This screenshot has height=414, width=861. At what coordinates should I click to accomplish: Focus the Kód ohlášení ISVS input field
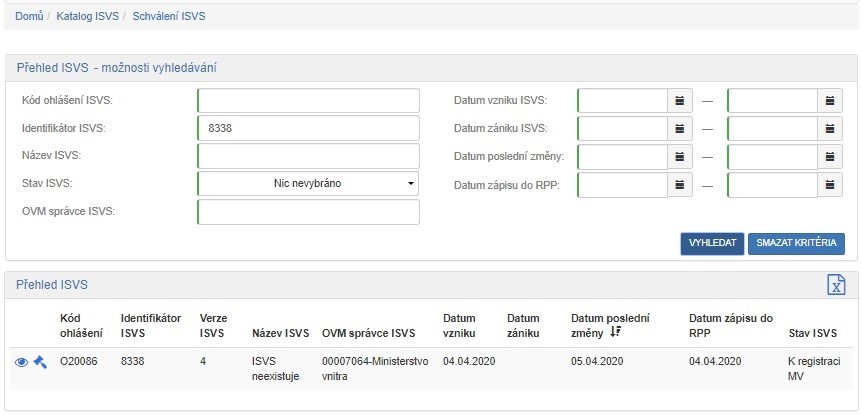click(308, 100)
